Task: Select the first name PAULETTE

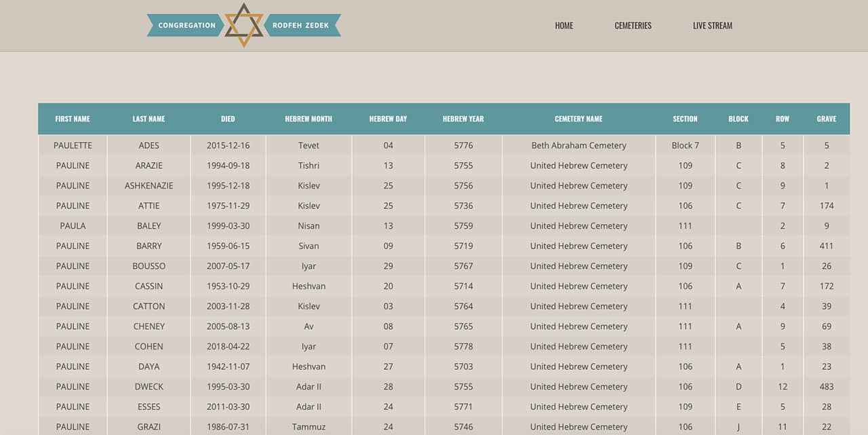Action: click(x=73, y=145)
